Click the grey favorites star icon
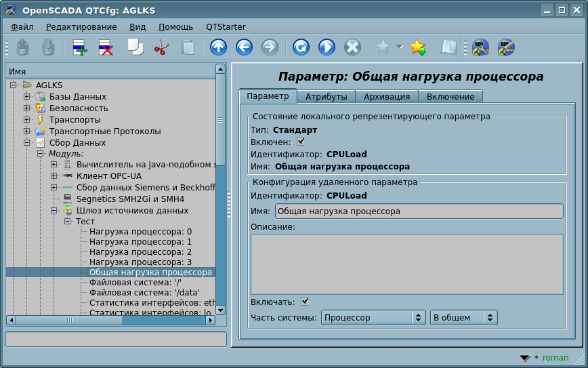This screenshot has height=368, width=588. pos(383,47)
